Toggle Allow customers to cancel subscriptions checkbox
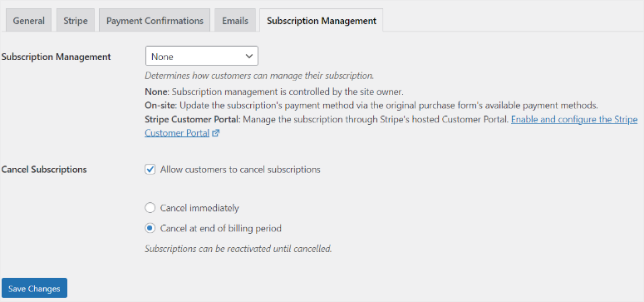The height and width of the screenshot is (302, 644). click(150, 169)
